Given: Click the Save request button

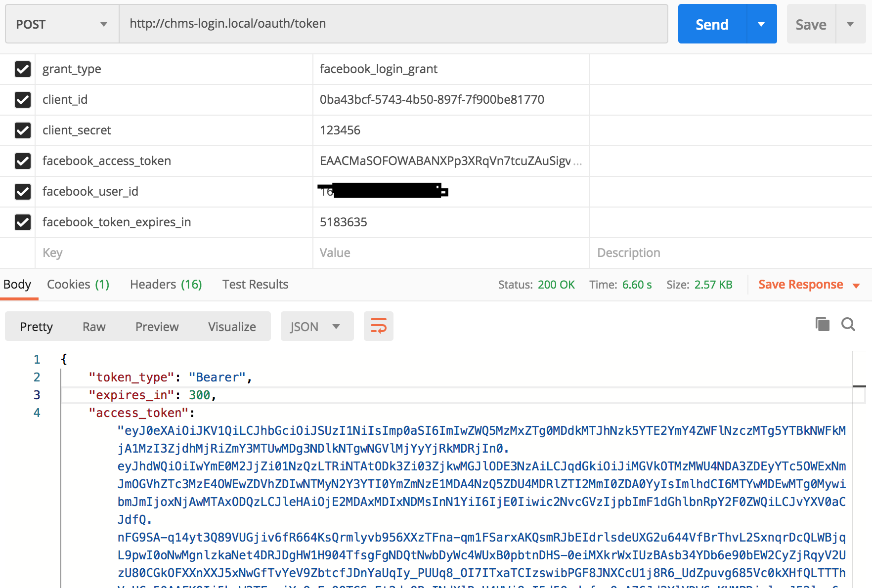Looking at the screenshot, I should click(x=811, y=24).
